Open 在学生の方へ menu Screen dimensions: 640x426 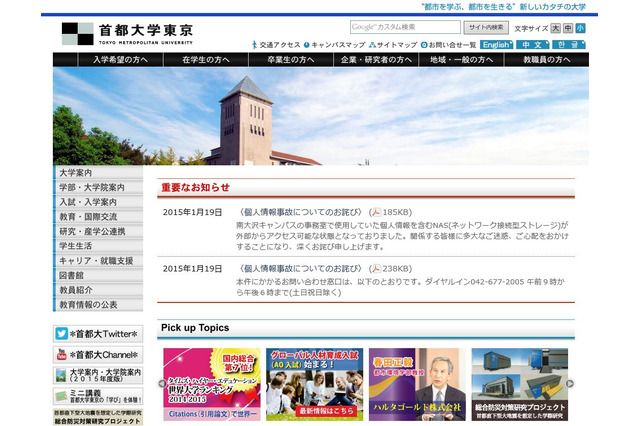206,60
